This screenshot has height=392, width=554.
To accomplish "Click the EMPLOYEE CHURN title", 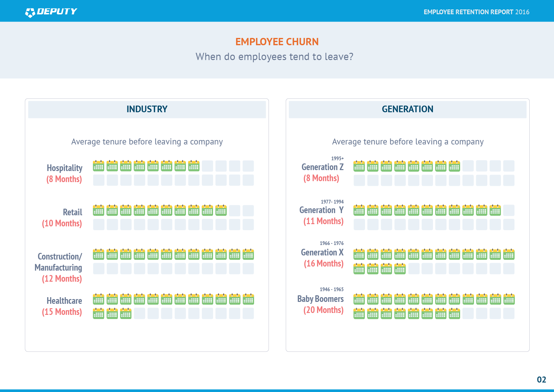I will click(x=277, y=42).
